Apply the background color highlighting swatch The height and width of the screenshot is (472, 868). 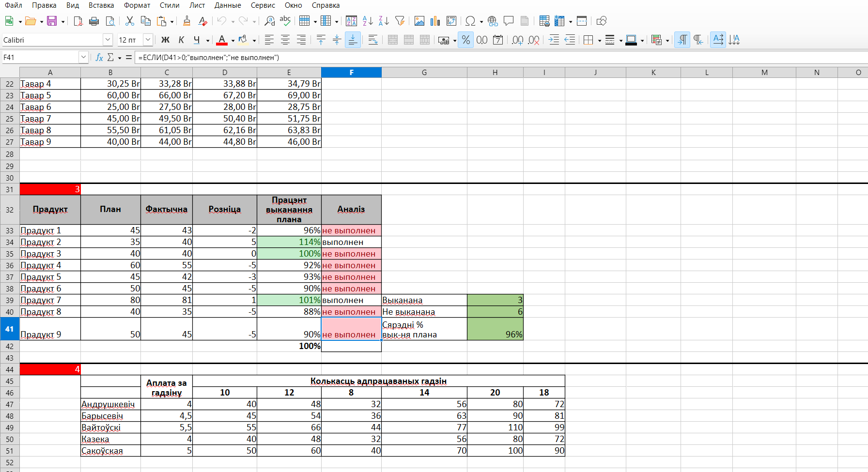point(243,40)
